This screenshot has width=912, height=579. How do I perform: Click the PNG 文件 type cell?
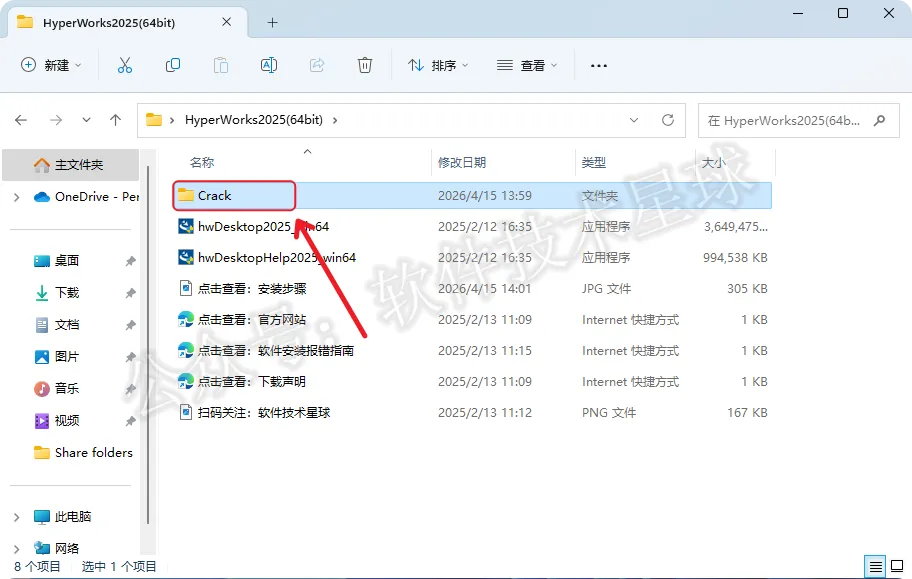coord(608,413)
